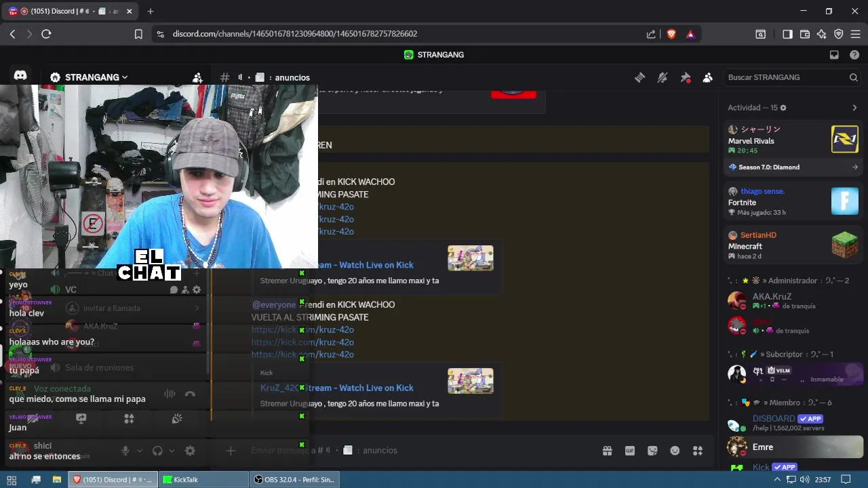Open Marvel Rivals activity card
The width and height of the screenshot is (868, 488).
point(793,140)
